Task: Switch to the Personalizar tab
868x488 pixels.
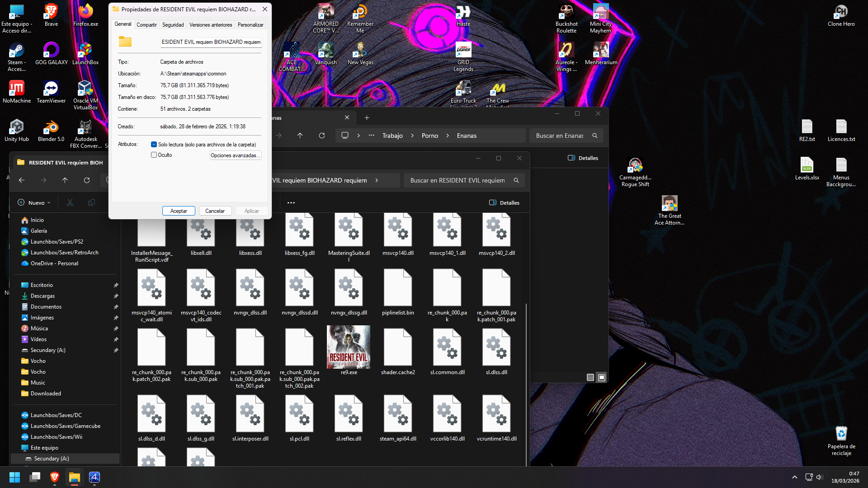Action: (250, 25)
